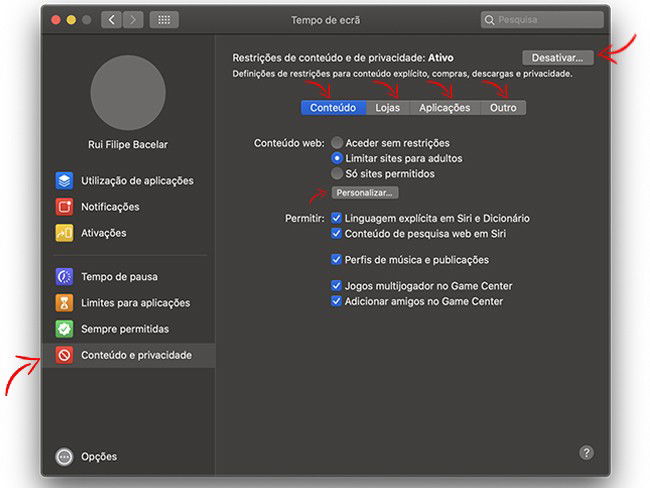Go back with the left arrow

point(111,20)
